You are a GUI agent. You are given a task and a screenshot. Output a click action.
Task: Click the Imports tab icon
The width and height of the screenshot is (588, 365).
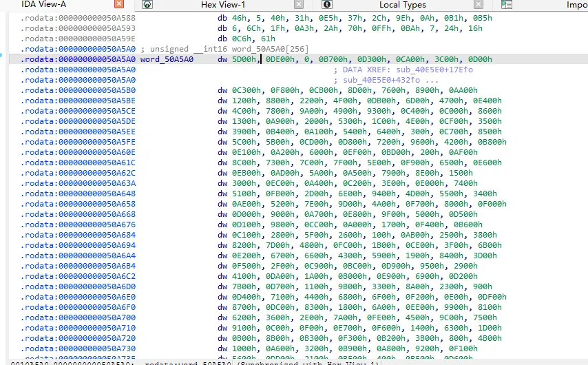[x=507, y=5]
